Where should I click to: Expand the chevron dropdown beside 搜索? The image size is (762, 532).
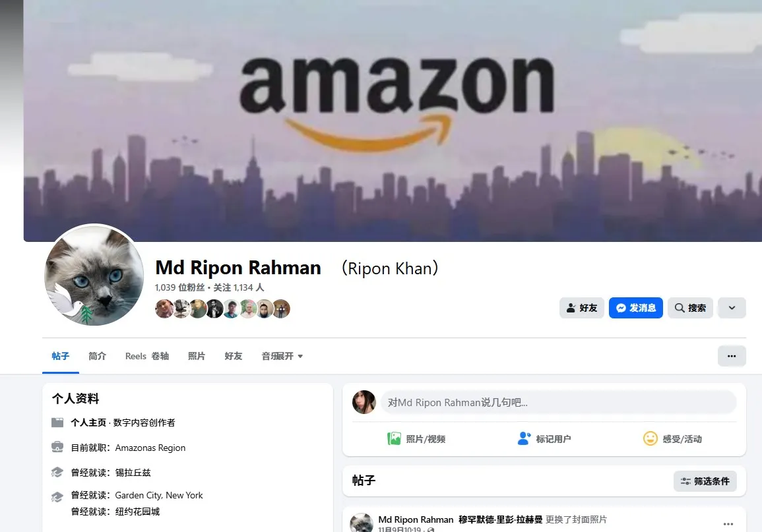[x=732, y=308]
